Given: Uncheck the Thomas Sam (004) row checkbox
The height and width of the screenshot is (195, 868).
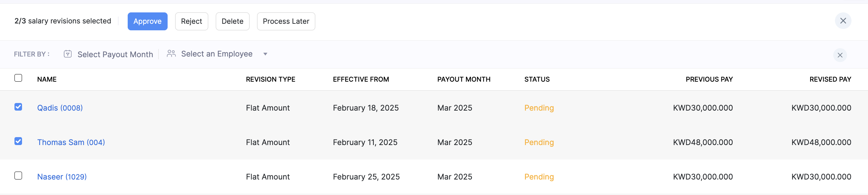Looking at the screenshot, I should (x=19, y=142).
